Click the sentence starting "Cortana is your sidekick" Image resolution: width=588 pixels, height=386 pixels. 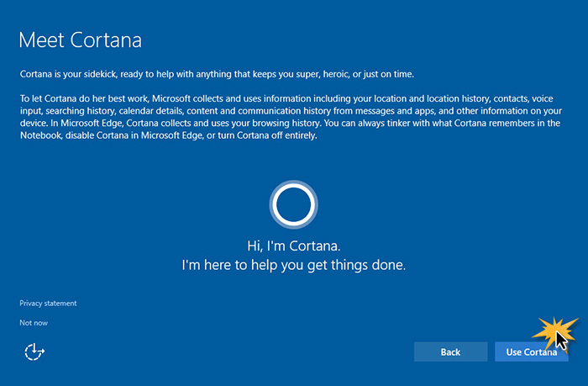click(217, 74)
